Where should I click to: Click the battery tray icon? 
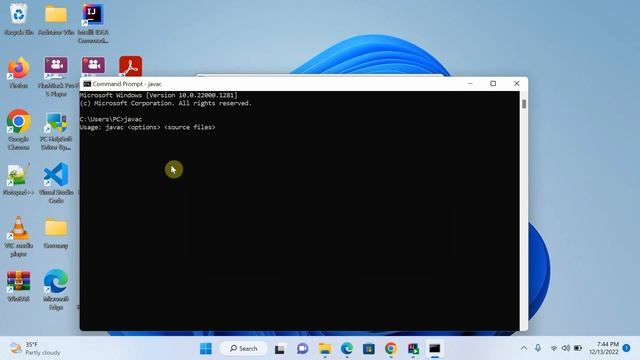(x=578, y=348)
